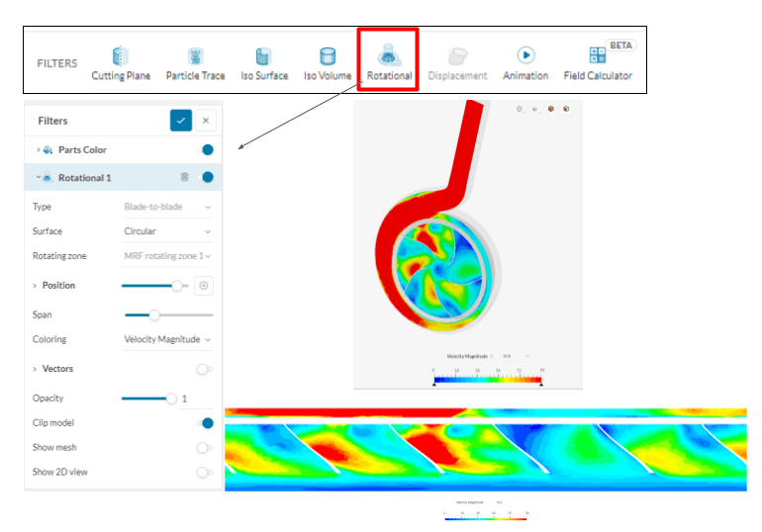
Task: Click the position picker target icon
Action: click(204, 285)
